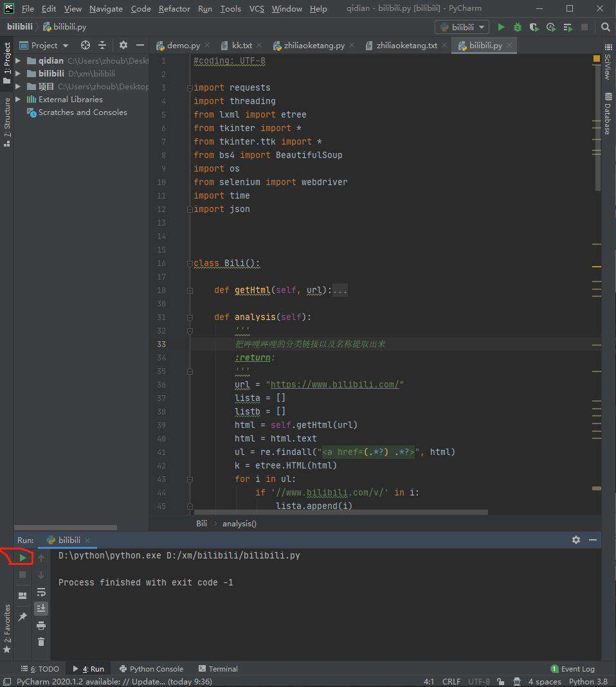Open the Tools menu
616x687 pixels.
point(230,9)
